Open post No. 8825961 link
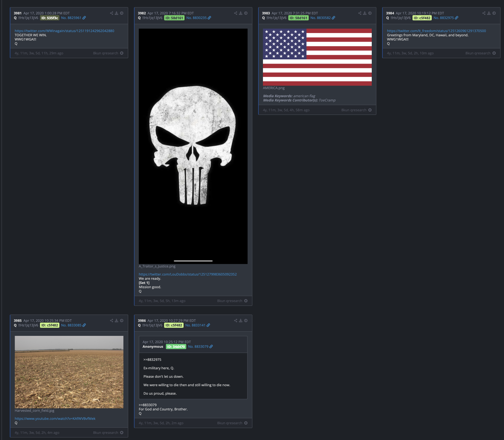Screen dimensions: 504x440 click(x=71, y=18)
